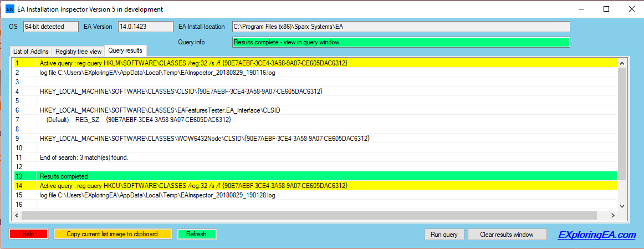644x249 pixels.
Task: Click Copy current list image to clipboard
Action: [x=113, y=234]
